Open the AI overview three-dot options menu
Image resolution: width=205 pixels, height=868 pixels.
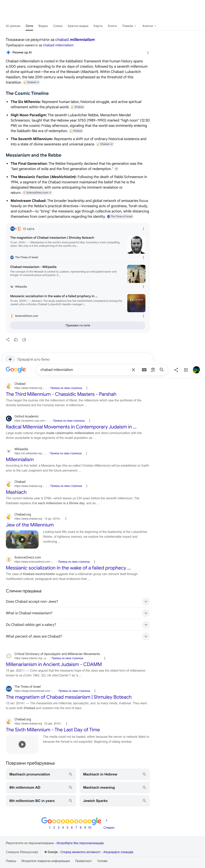148,53
